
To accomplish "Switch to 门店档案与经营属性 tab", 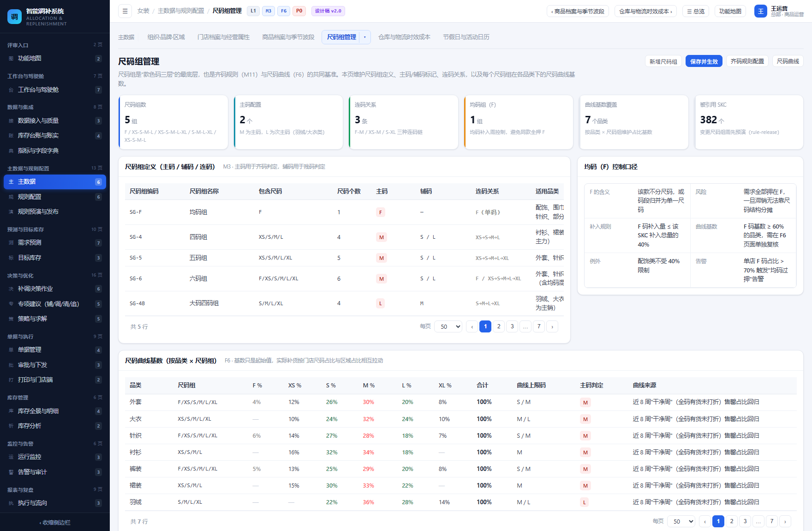I will [224, 37].
